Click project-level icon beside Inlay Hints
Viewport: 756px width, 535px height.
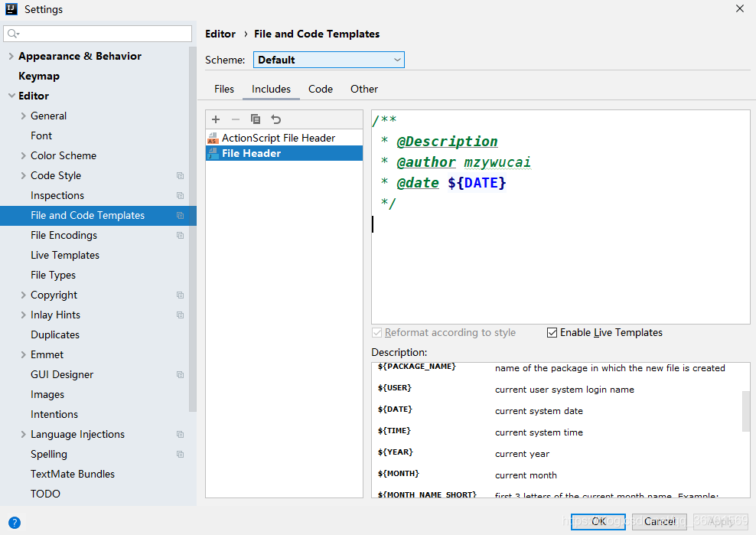[181, 315]
